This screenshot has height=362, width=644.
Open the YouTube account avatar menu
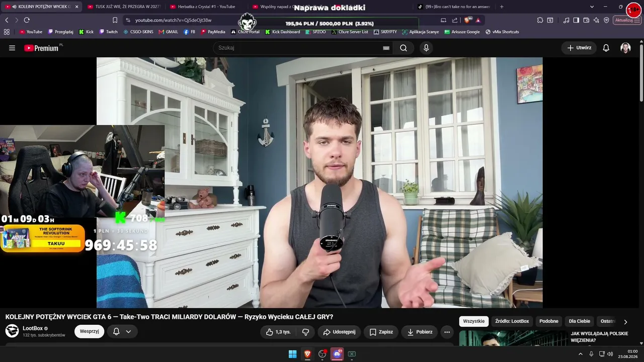625,48
